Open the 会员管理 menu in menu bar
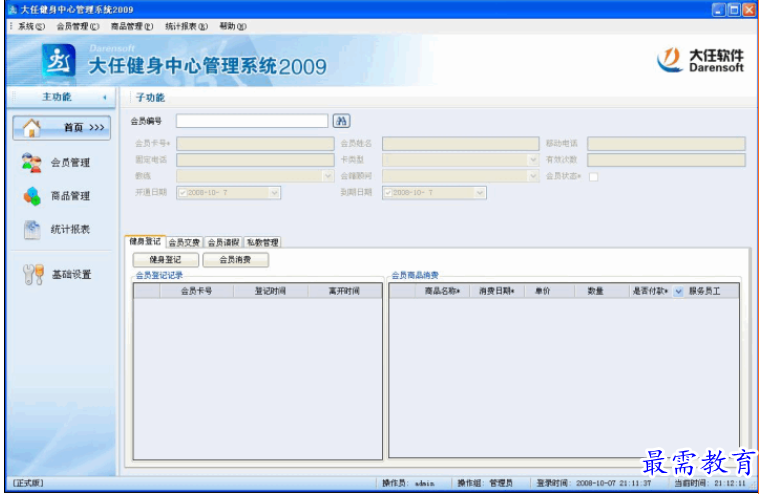This screenshot has width=764, height=494. click(x=77, y=26)
